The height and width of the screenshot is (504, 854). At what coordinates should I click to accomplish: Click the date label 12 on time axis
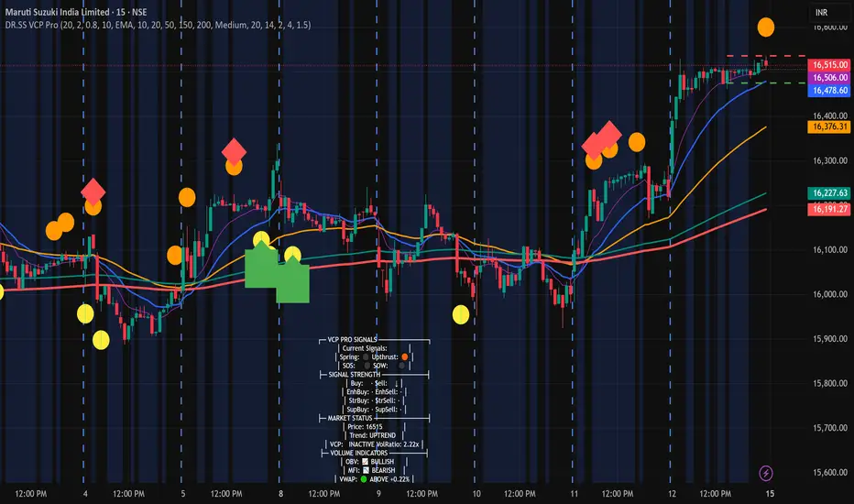pyautogui.click(x=672, y=494)
